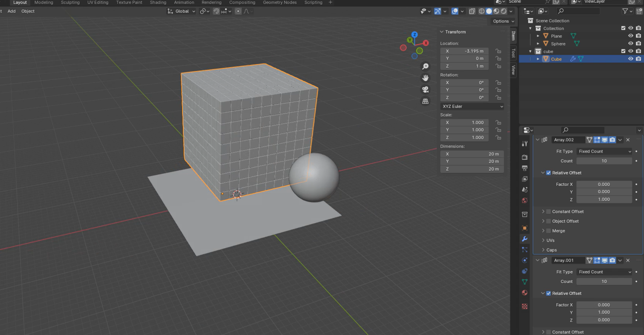644x335 pixels.
Task: Uncheck the cube collection checkbox
Action: [623, 51]
